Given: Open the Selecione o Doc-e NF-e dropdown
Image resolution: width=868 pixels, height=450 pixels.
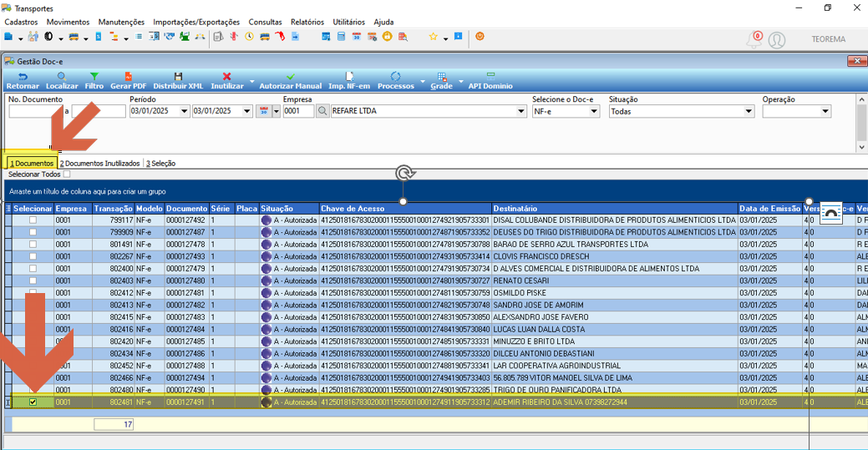Looking at the screenshot, I should (x=594, y=111).
